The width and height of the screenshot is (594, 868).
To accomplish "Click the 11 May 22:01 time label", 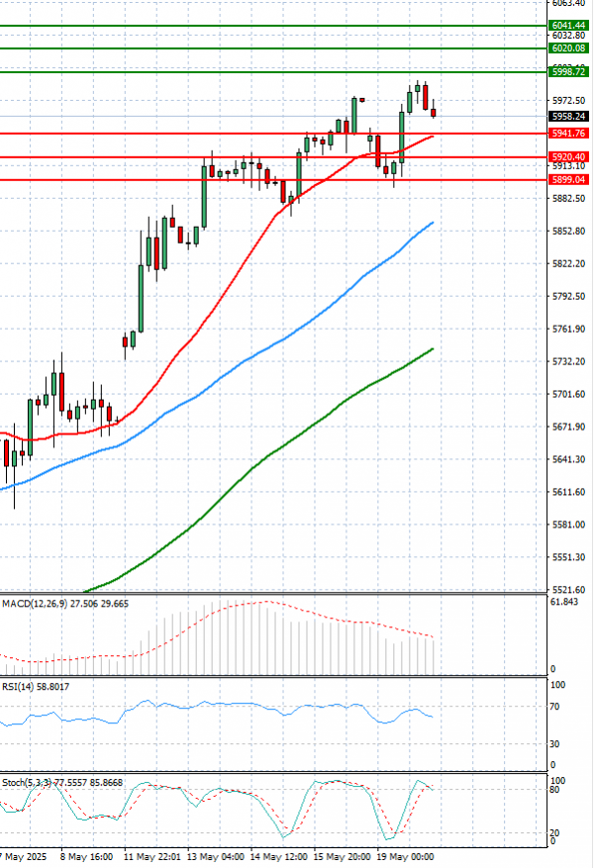I will pos(151,857).
